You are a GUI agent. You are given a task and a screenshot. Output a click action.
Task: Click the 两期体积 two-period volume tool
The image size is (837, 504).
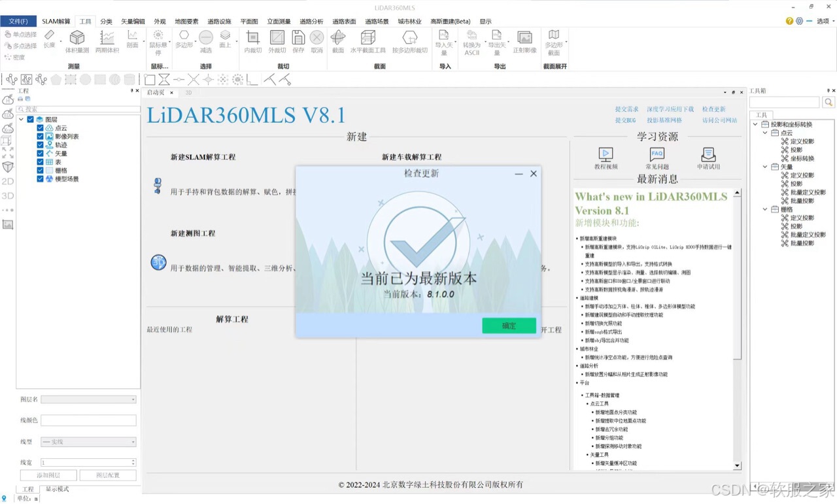(107, 41)
